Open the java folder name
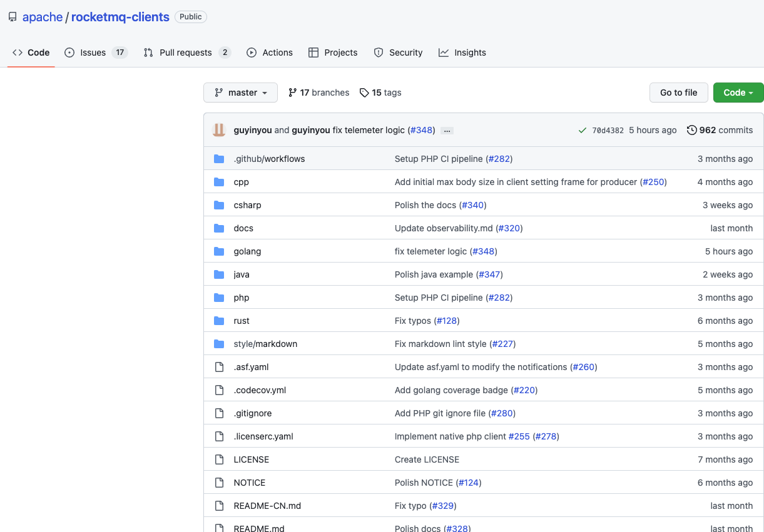 pyautogui.click(x=242, y=274)
